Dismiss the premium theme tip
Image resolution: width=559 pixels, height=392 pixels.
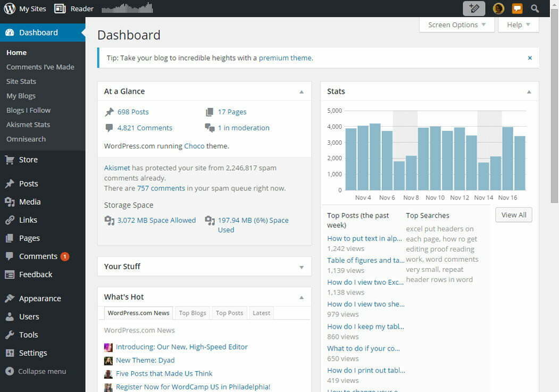tap(530, 58)
